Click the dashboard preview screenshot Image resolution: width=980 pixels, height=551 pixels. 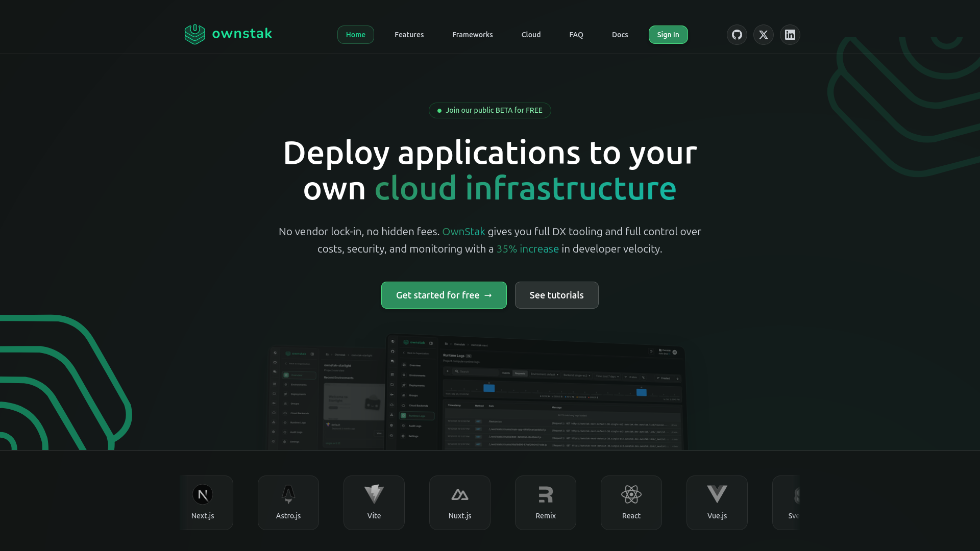(x=477, y=392)
